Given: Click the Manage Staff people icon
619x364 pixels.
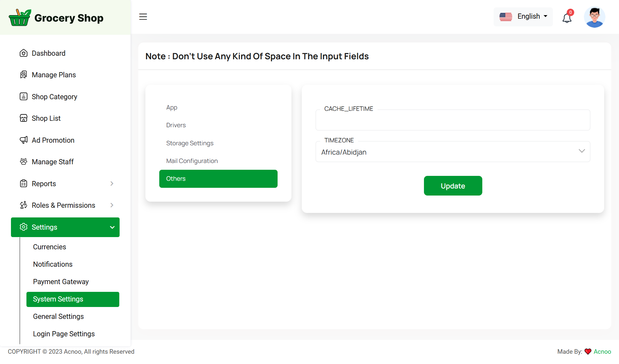Looking at the screenshot, I should (x=24, y=162).
